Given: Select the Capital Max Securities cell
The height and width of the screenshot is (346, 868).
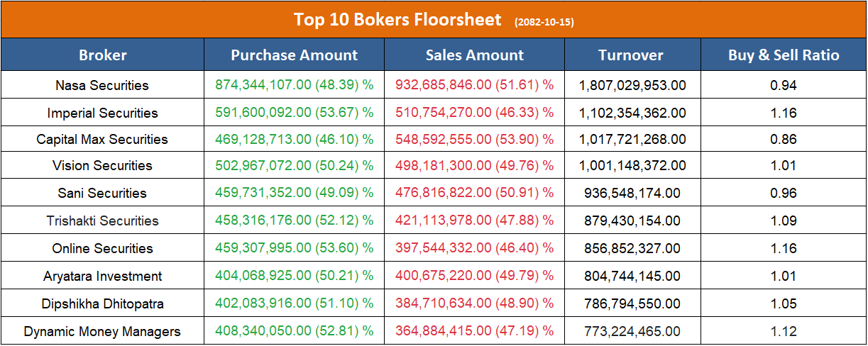Looking at the screenshot, I should [102, 140].
